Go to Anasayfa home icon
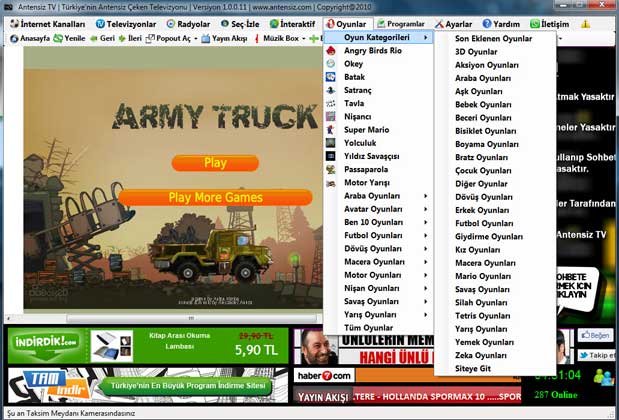Viewport: 619px width, 420px height. tap(15, 39)
